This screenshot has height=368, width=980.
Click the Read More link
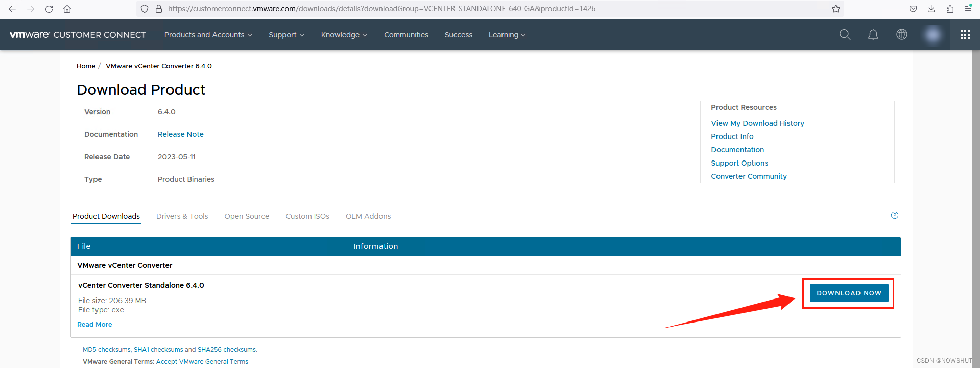(x=94, y=325)
